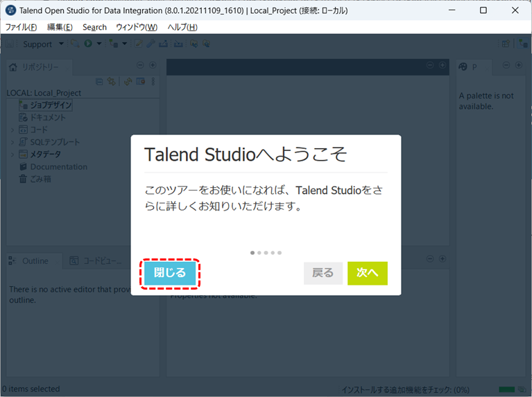
Task: Minimize the Palette panel
Action: [x=506, y=65]
